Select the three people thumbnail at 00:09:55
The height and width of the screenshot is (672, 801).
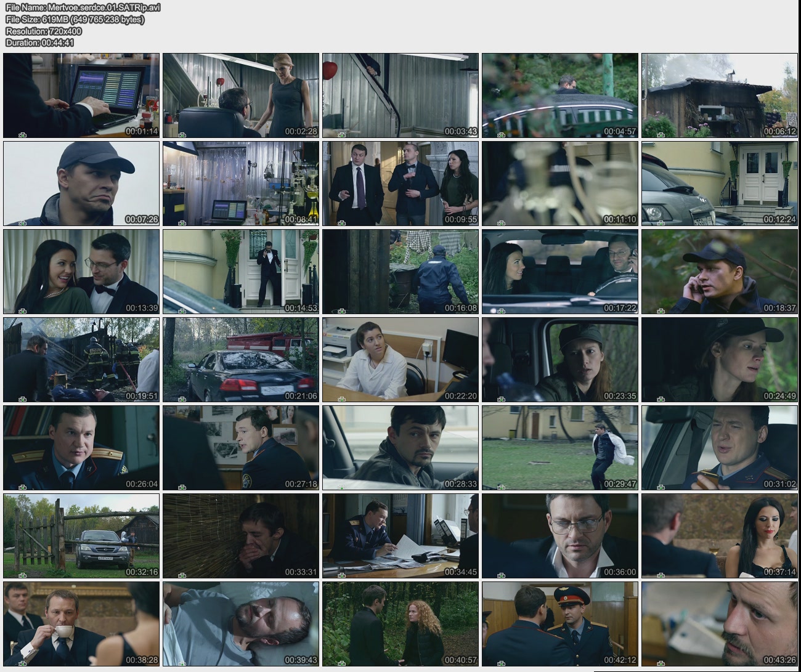(400, 184)
